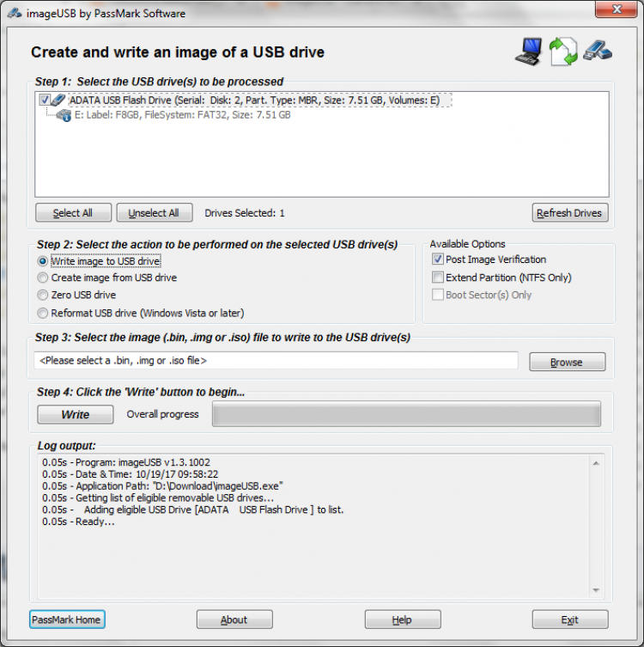
Task: Click the Select All button
Action: coord(73,212)
